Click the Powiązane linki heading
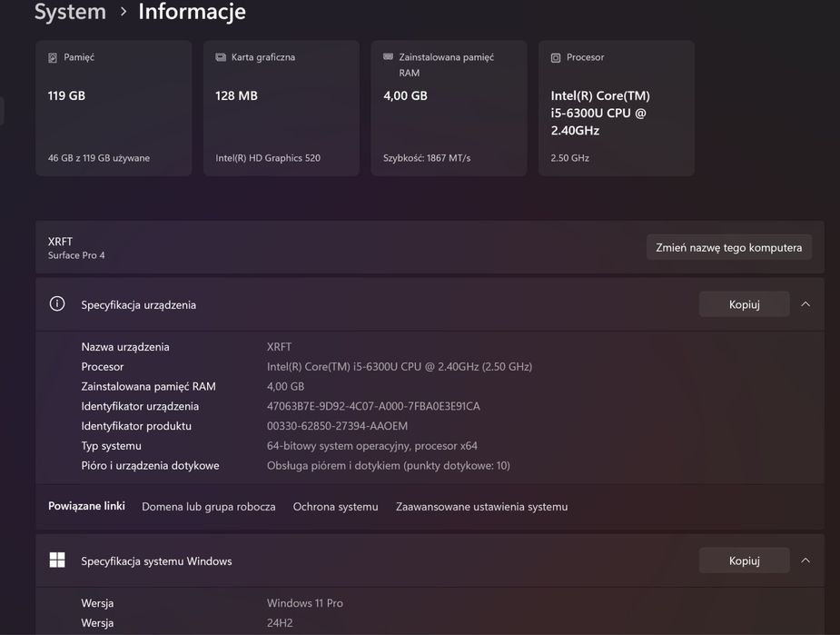This screenshot has height=635, width=840. click(86, 506)
